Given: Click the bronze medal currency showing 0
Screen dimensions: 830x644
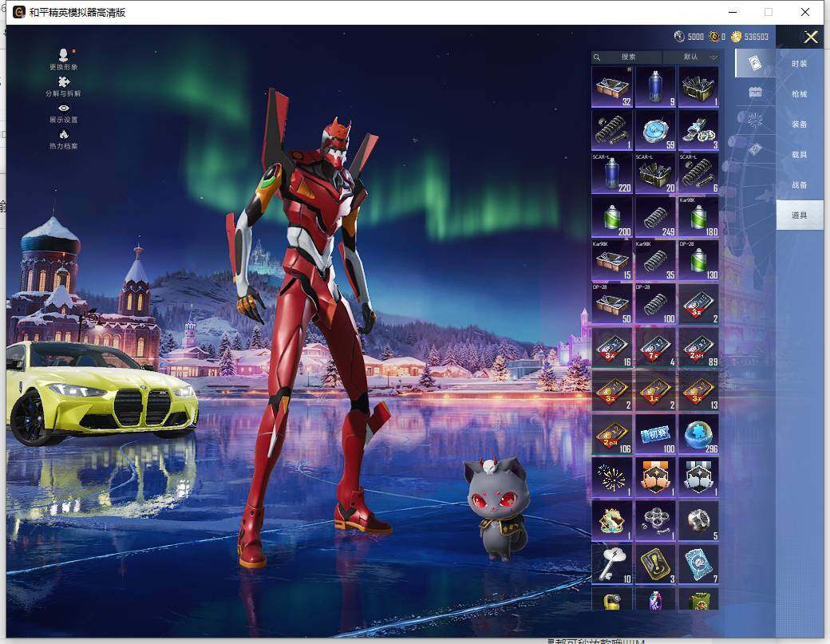Looking at the screenshot, I should (x=717, y=37).
